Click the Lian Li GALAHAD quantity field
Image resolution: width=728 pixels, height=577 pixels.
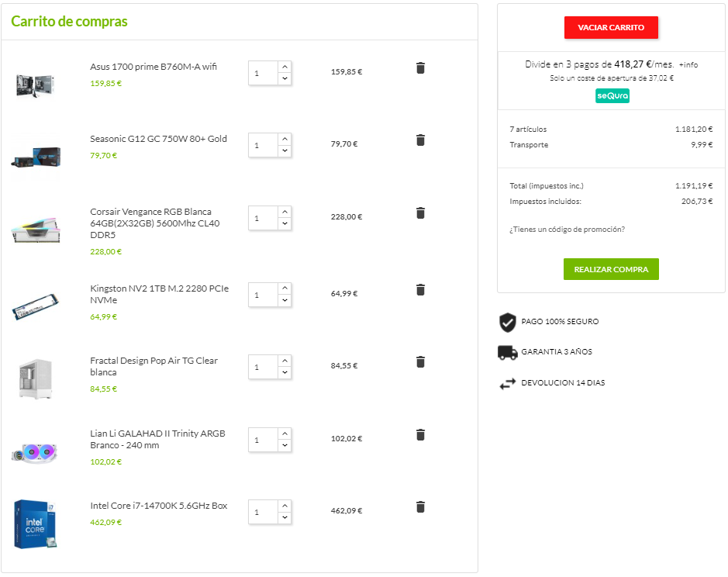(264, 440)
